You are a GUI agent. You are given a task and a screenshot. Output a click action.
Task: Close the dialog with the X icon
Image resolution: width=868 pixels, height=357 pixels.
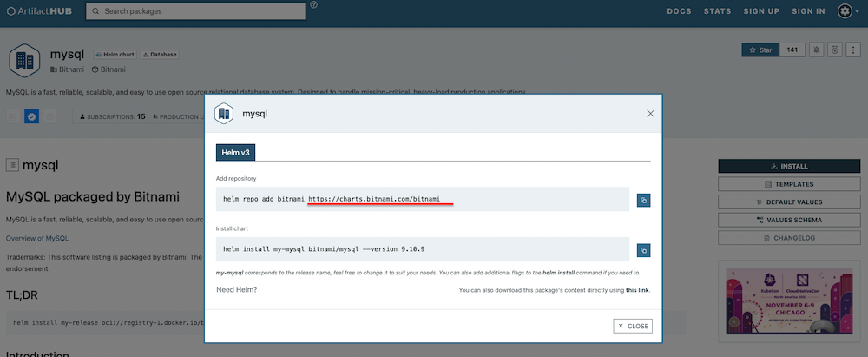650,114
